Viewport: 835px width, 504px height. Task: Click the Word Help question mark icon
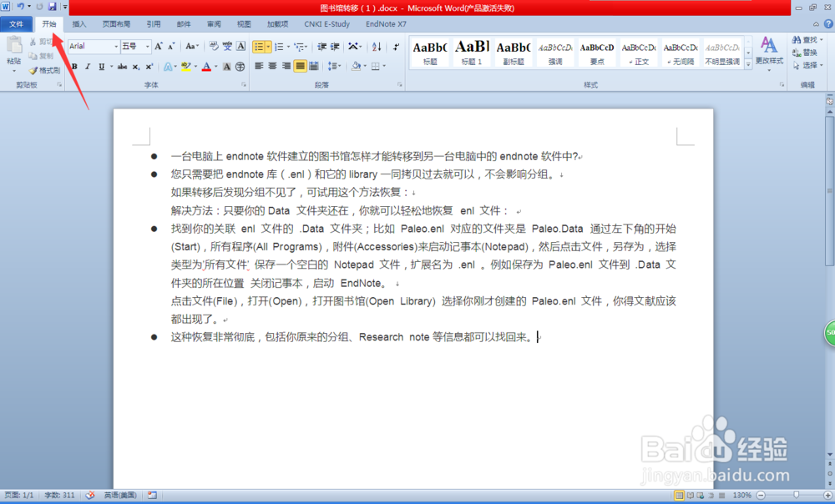tap(828, 24)
